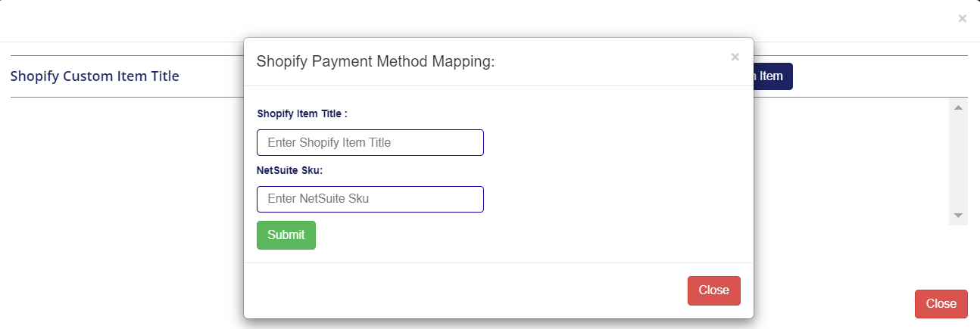Image resolution: width=980 pixels, height=329 pixels.
Task: Click the X icon at the page's top-right corner
Action: [962, 19]
